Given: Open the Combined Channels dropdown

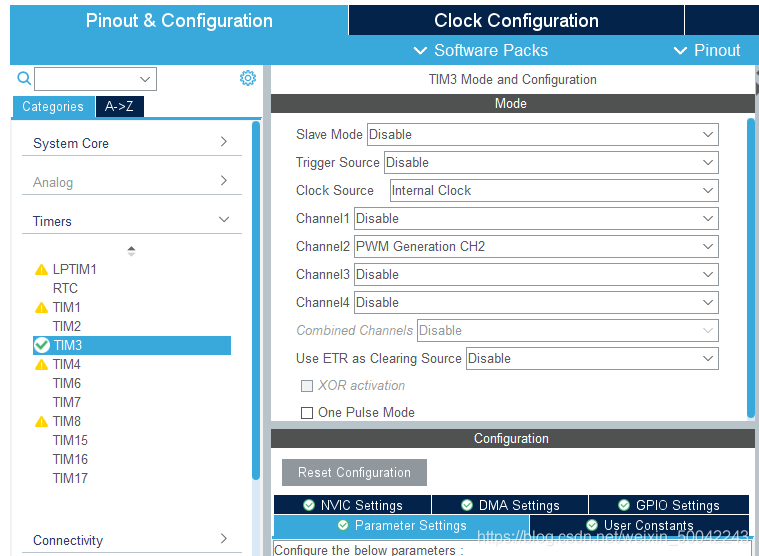Looking at the screenshot, I should point(568,331).
